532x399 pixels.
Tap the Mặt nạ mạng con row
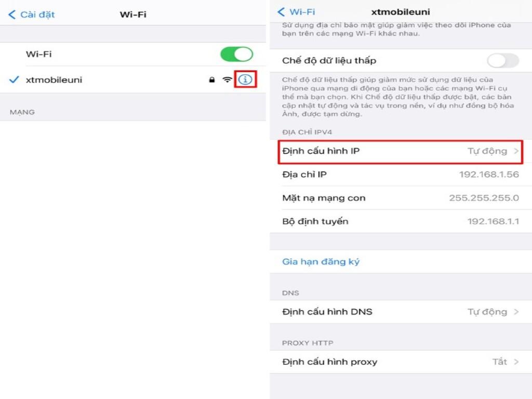click(400, 198)
